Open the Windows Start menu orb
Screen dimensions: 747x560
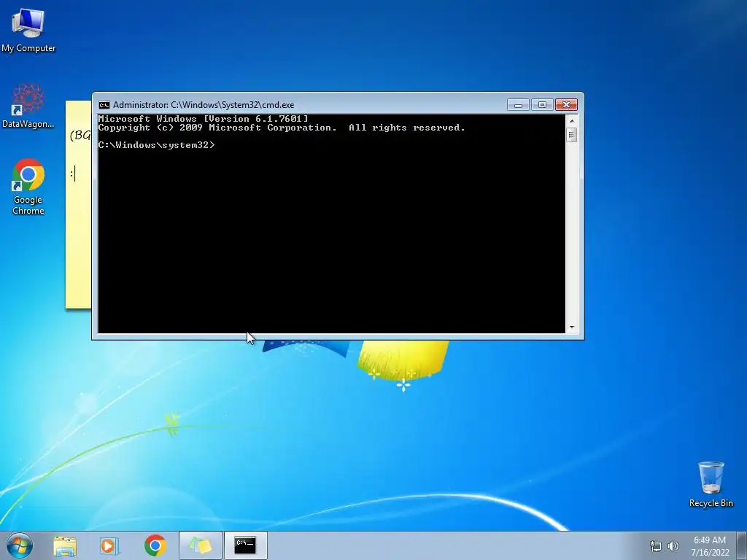pos(20,545)
